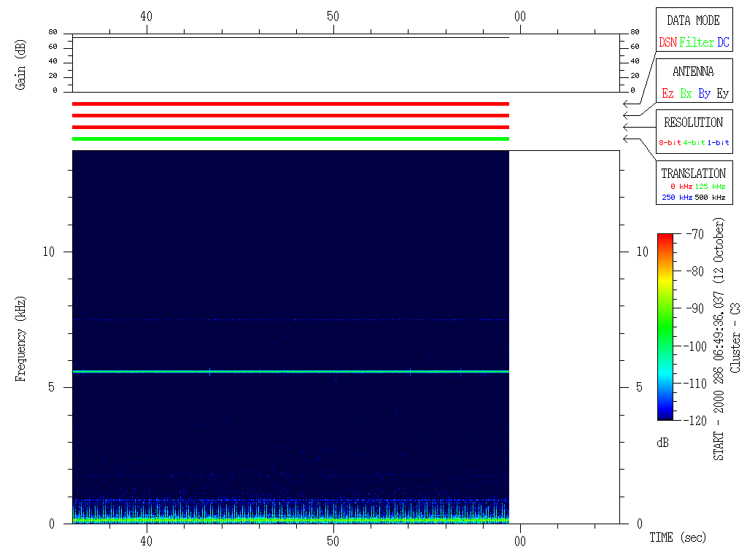Click the Frequency (kHz) axis label
Screen dimensions: 747x560
[x=20, y=338]
